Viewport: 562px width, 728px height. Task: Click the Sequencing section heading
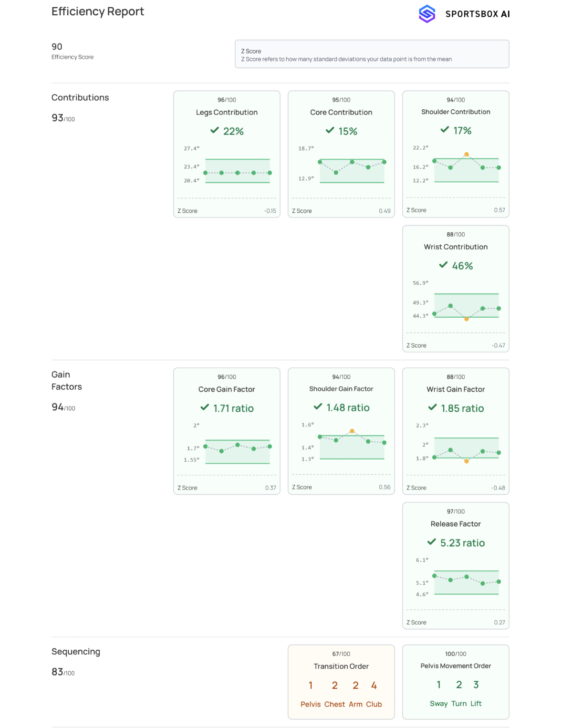pos(76,651)
